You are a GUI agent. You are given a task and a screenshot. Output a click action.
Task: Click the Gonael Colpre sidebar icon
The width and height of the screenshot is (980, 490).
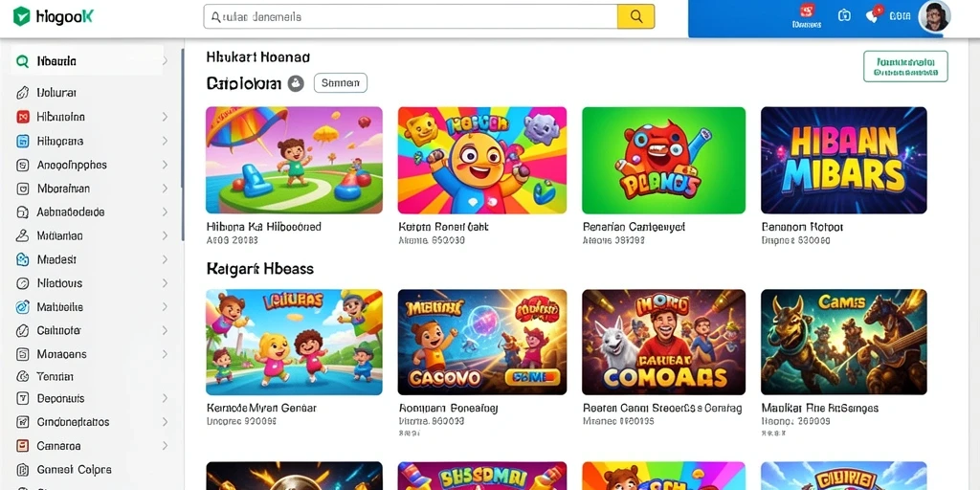pyautogui.click(x=23, y=470)
